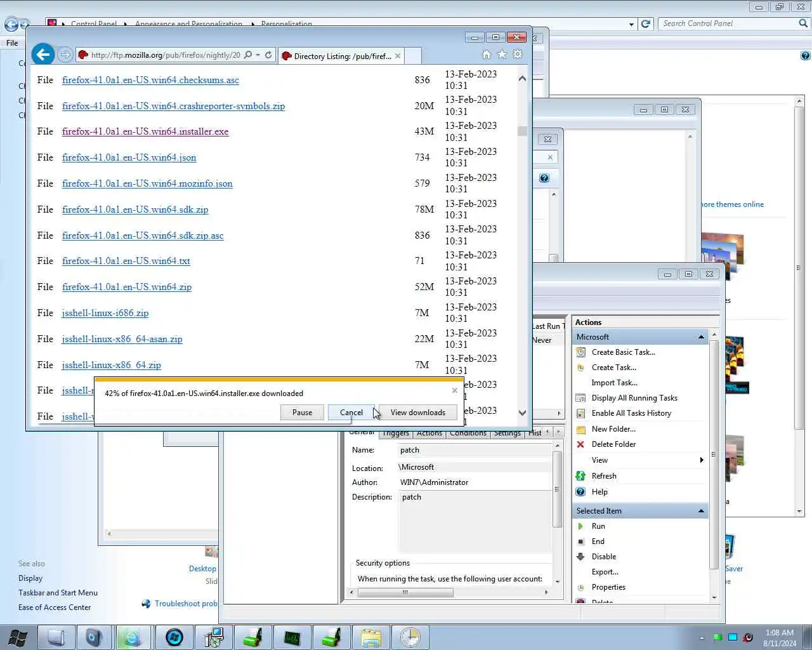Open jsshell-linux-x86_64-asan.zip link
Screen dimensions: 812x650
click(122, 339)
